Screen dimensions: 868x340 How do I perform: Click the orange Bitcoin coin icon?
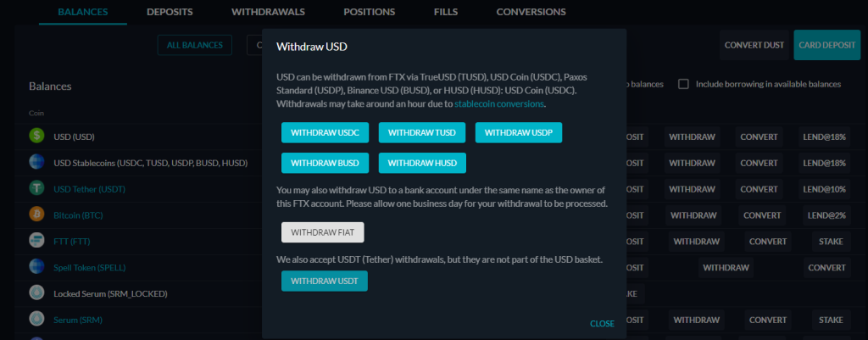point(36,215)
